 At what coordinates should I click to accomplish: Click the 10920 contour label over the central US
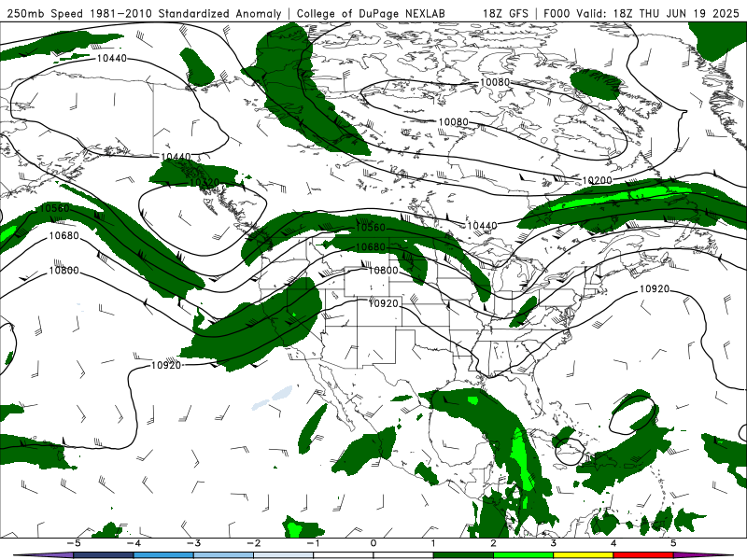384,303
